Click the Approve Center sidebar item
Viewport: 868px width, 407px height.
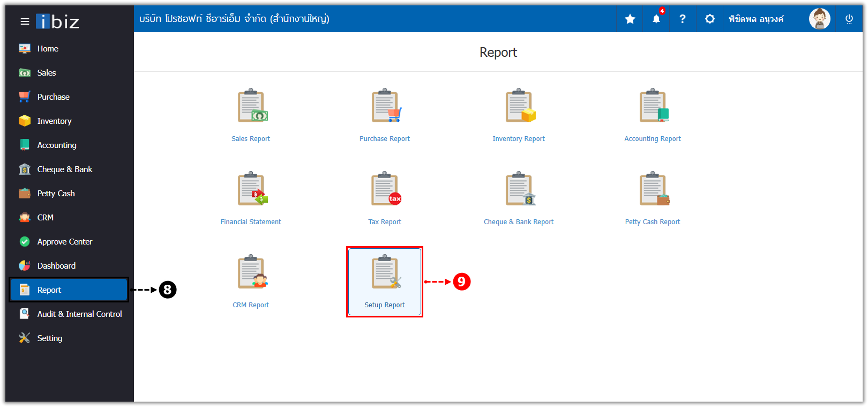tap(64, 242)
